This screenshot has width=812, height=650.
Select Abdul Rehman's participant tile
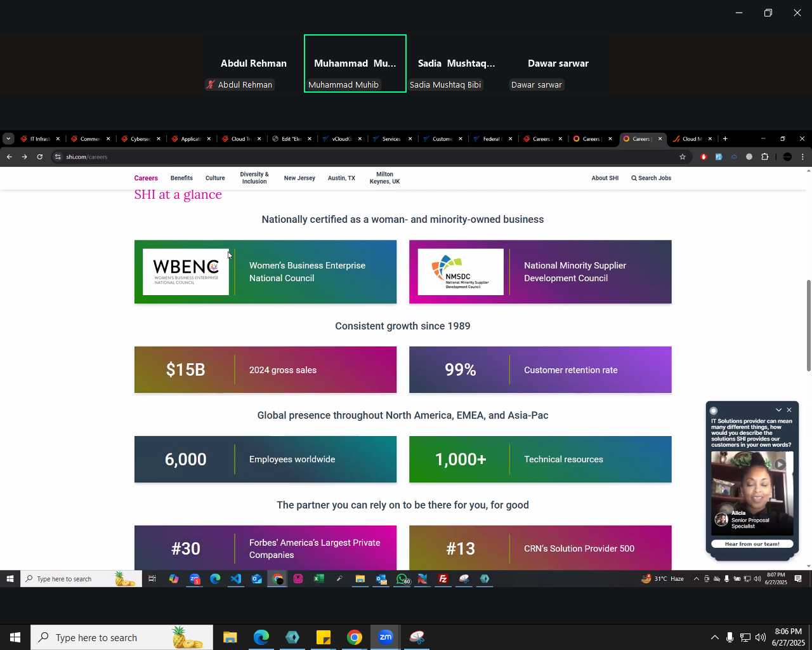[x=254, y=63]
